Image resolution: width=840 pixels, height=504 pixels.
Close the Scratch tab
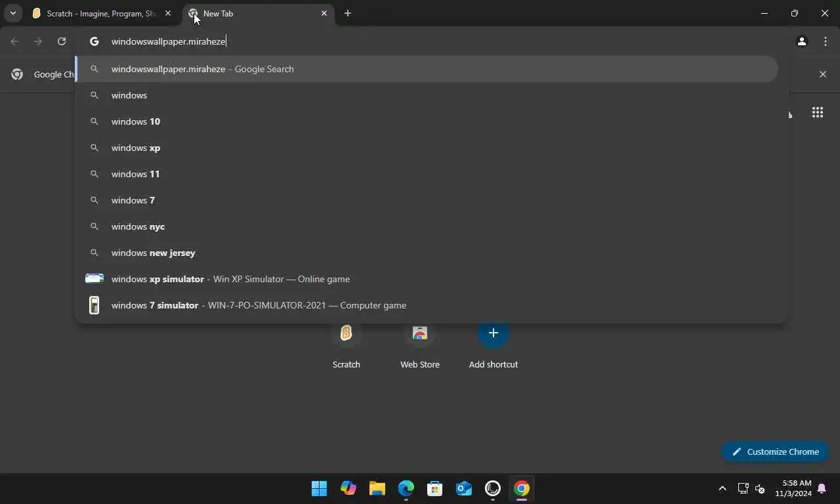point(168,13)
